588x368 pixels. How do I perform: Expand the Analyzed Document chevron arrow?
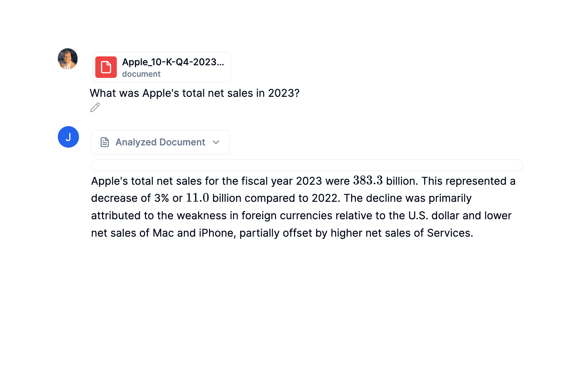coord(216,142)
